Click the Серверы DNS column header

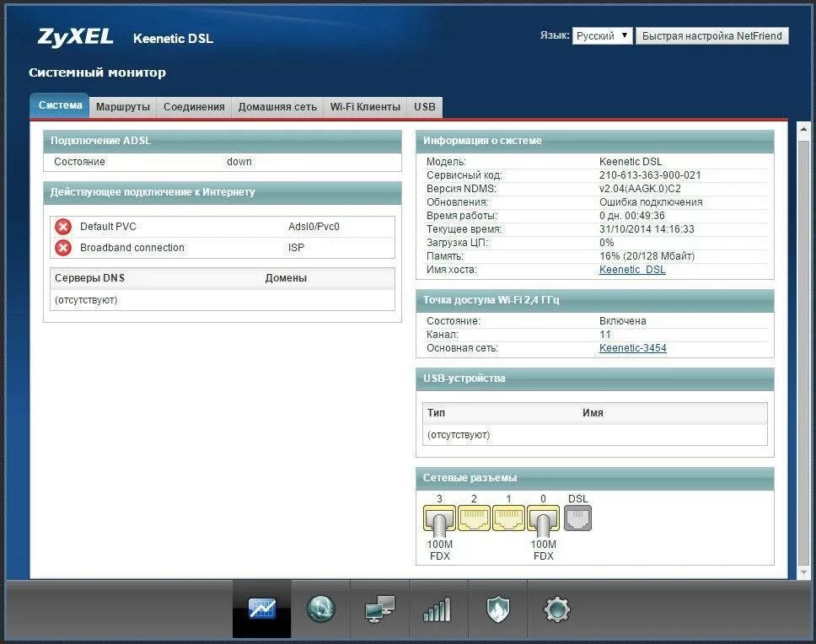coord(89,278)
